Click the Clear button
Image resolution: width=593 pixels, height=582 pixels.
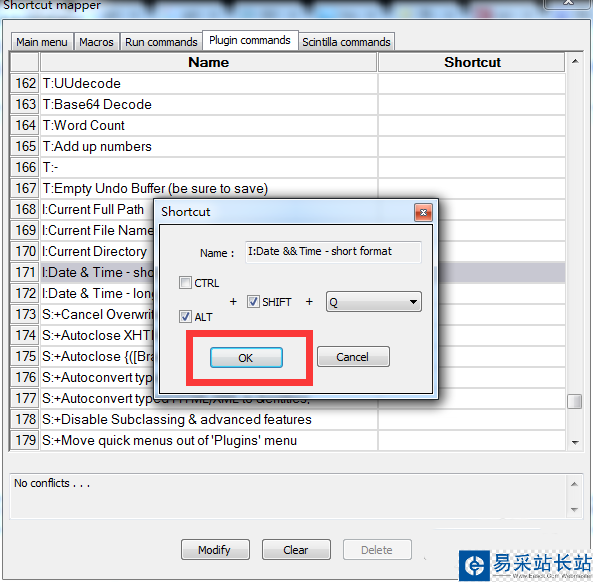click(x=296, y=549)
